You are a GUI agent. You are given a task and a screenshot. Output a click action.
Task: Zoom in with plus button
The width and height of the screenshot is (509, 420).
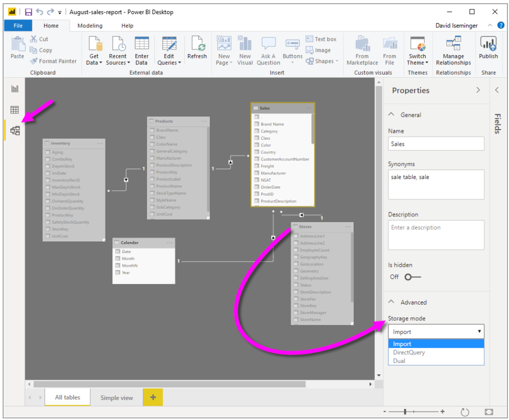pyautogui.click(x=442, y=412)
